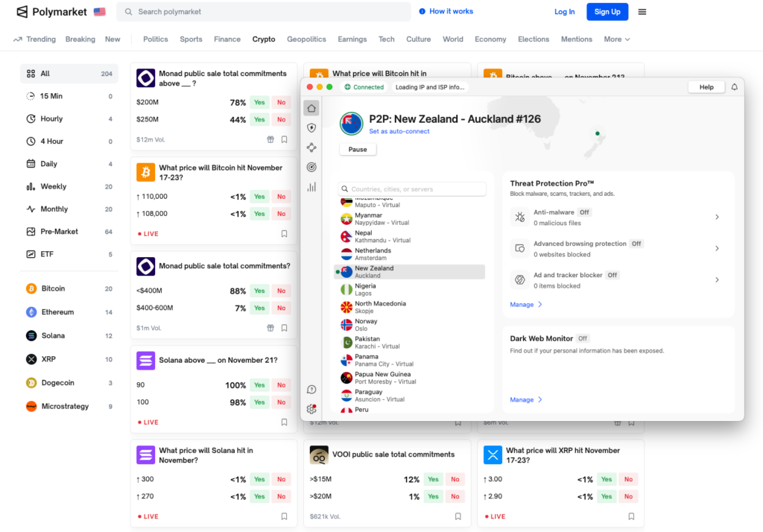The height and width of the screenshot is (532, 763).
Task: Bookmark the VOOI public sale market
Action: (458, 516)
